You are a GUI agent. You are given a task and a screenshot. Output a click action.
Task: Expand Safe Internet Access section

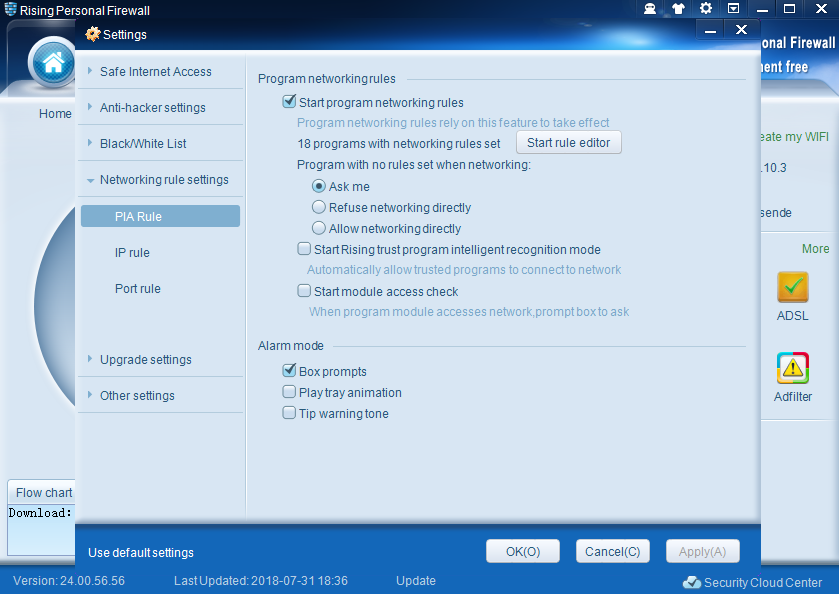point(160,71)
